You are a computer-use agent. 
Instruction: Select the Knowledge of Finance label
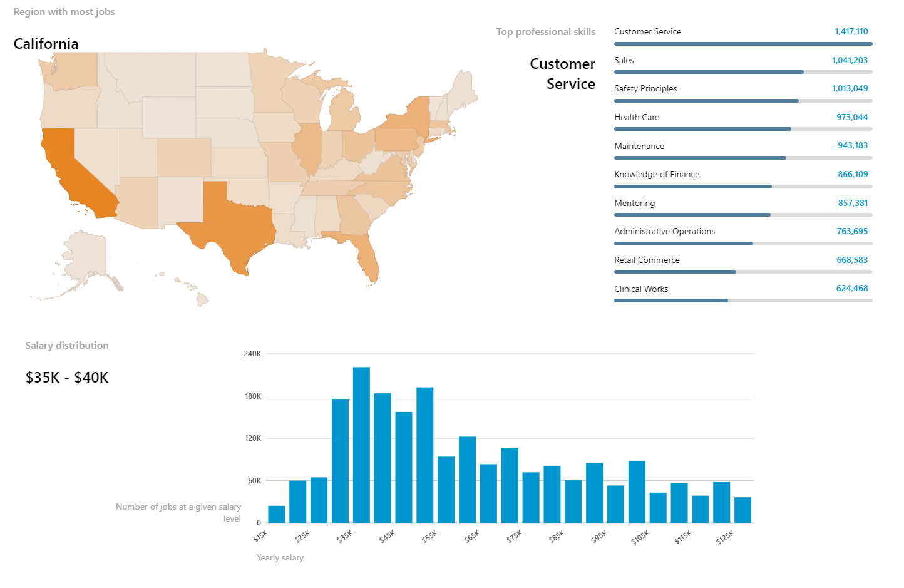(x=657, y=174)
